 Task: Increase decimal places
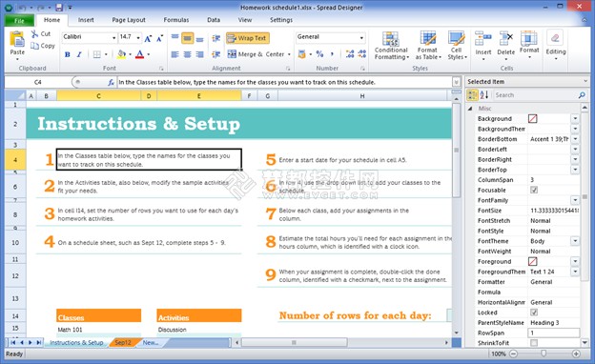(350, 54)
